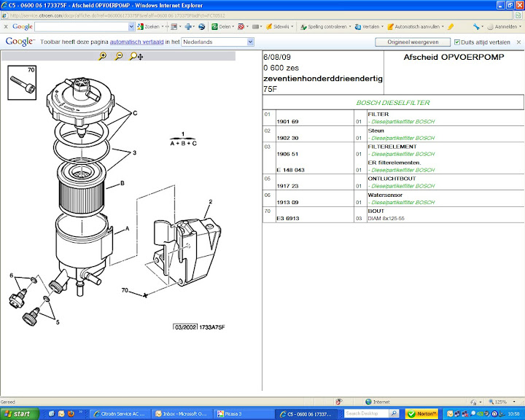Click the Search Desktop field
Screen dimensions: 525x420
(366, 413)
